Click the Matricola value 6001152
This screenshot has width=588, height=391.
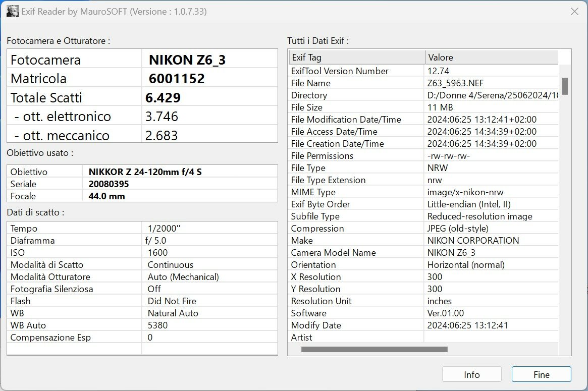(x=177, y=78)
